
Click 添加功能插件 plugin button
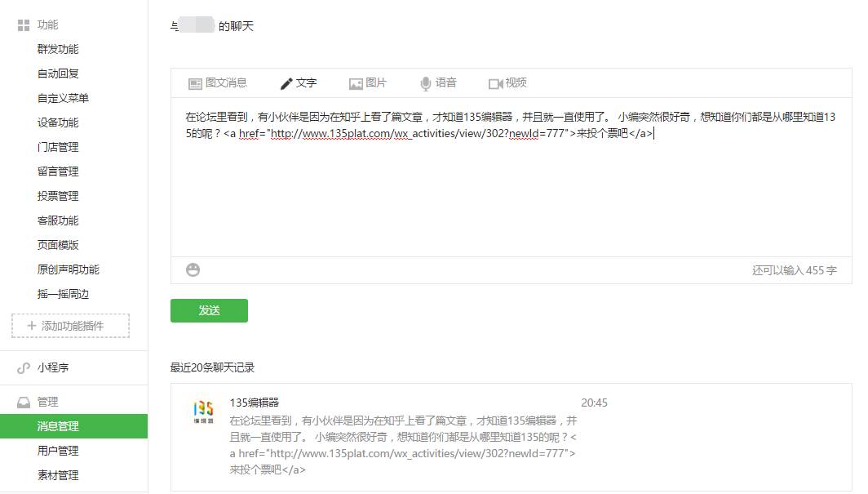70,326
